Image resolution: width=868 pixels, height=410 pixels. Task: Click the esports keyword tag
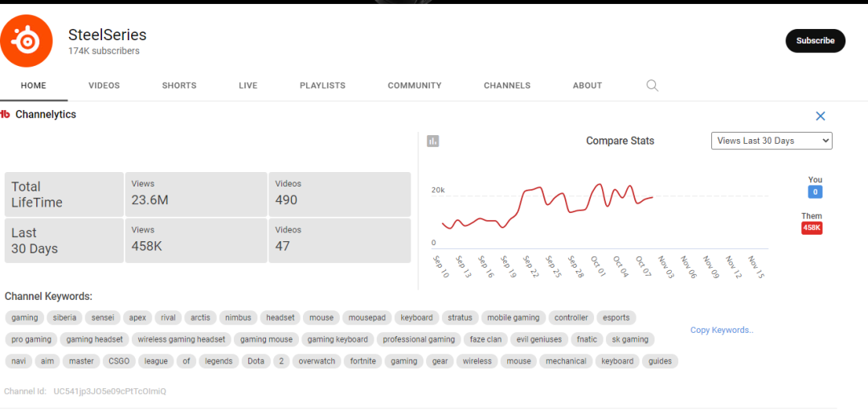(616, 318)
